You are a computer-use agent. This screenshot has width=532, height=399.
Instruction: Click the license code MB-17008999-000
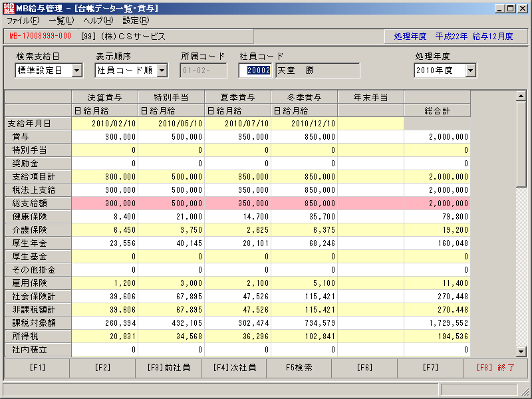[x=41, y=37]
